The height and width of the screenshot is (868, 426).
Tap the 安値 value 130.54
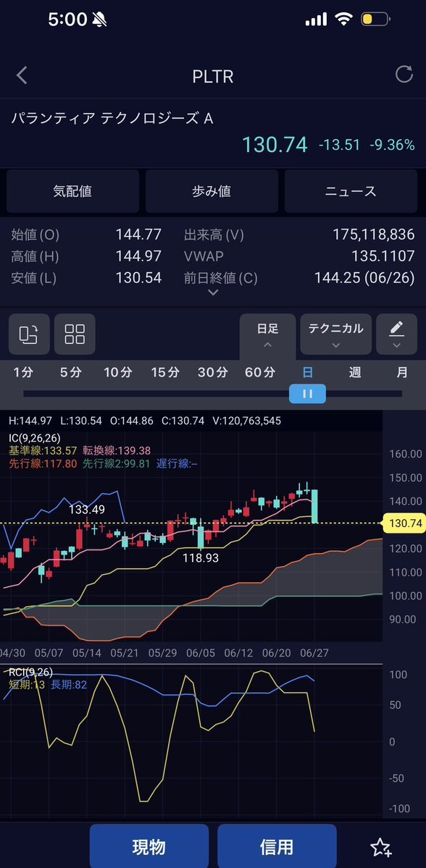click(138, 278)
